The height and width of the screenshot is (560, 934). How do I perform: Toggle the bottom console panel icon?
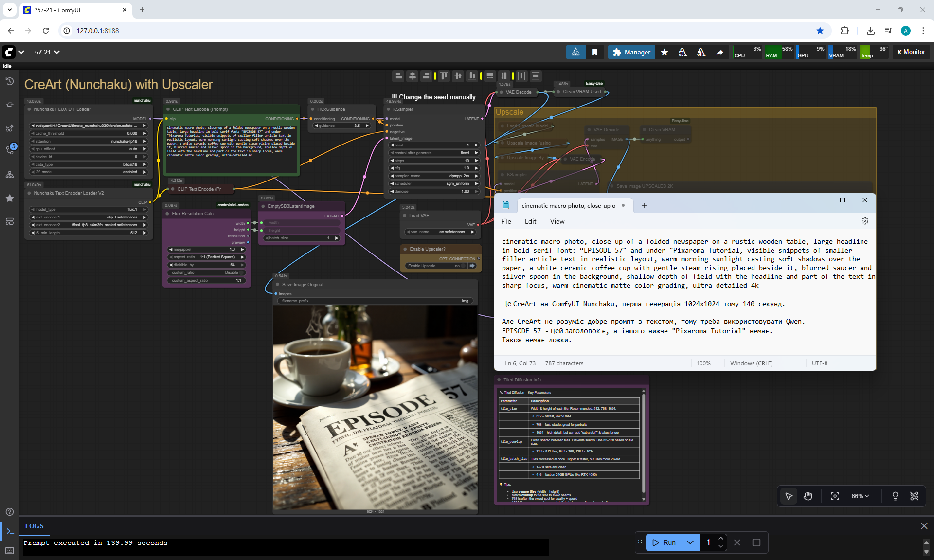(x=9, y=531)
